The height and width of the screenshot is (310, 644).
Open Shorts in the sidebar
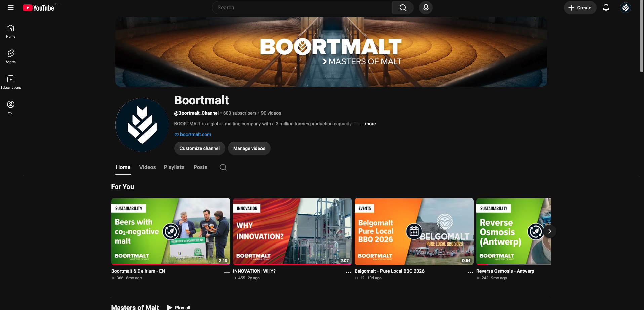pyautogui.click(x=11, y=57)
